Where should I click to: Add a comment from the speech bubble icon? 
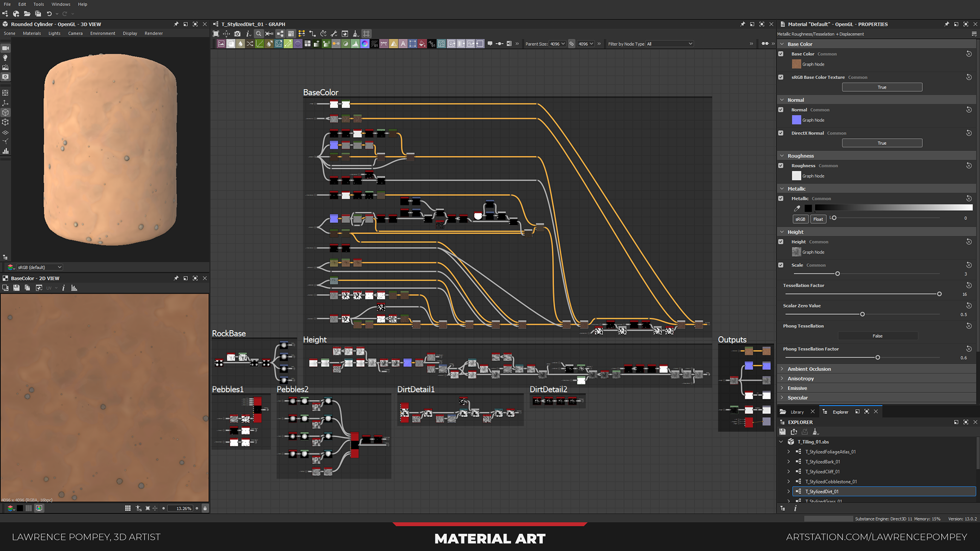pyautogui.click(x=490, y=44)
